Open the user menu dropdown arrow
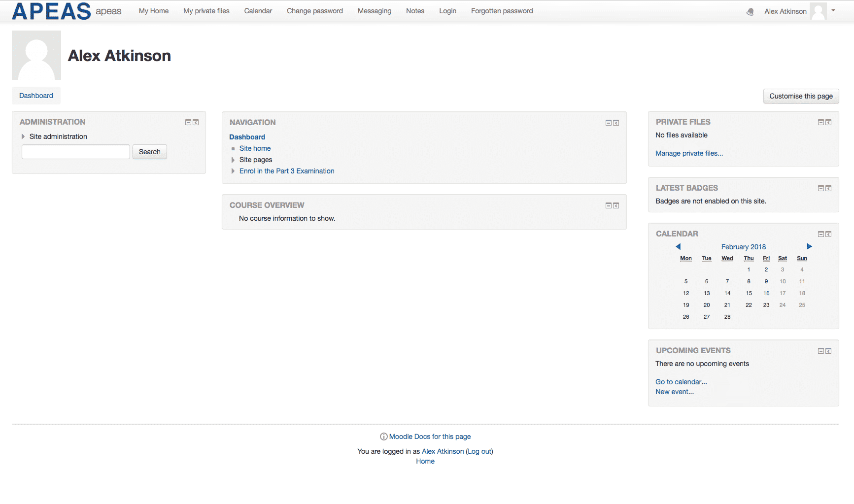Screen dimensions: 854x504 (833, 10)
